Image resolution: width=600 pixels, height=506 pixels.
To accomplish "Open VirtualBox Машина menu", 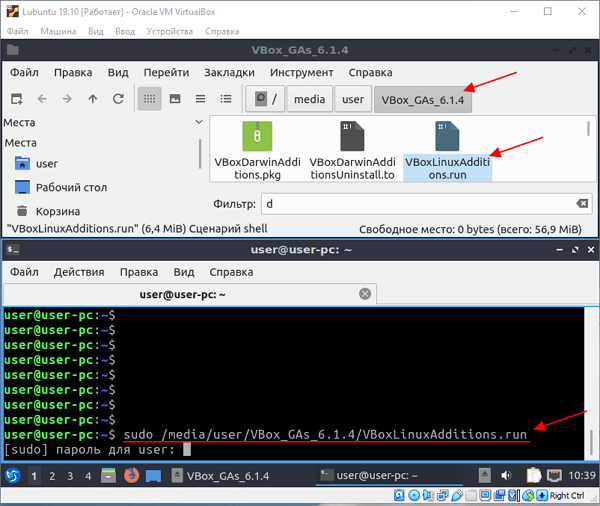I will point(58,31).
